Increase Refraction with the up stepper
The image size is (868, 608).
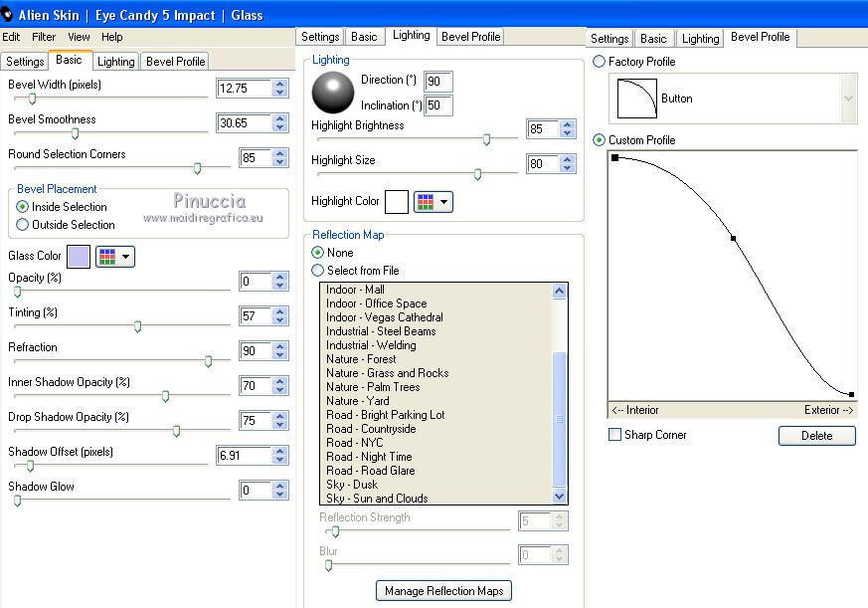(280, 346)
